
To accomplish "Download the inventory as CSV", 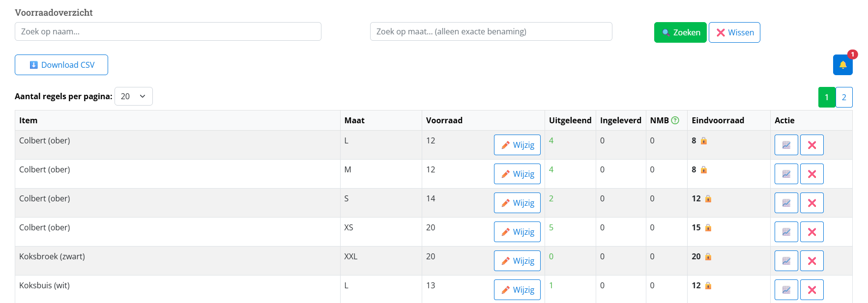I will (x=61, y=65).
